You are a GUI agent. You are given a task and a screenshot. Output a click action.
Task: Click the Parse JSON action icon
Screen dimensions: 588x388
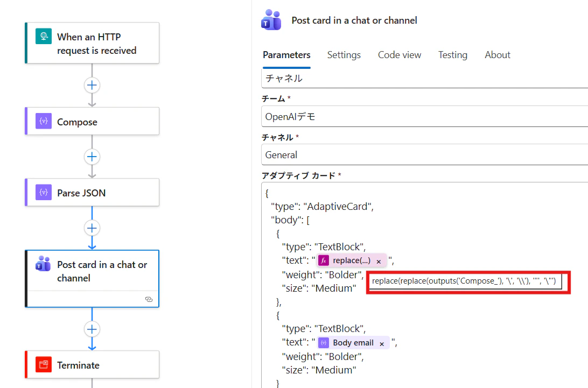point(44,192)
